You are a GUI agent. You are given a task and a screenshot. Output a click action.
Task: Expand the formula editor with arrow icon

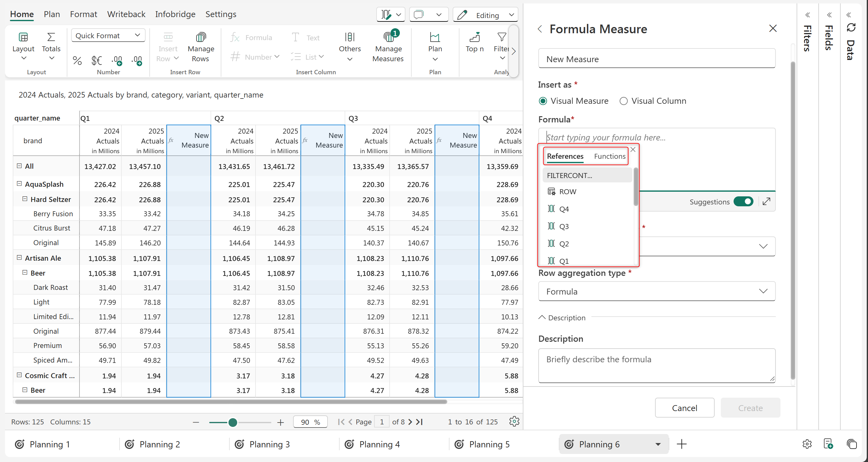pyautogui.click(x=766, y=202)
